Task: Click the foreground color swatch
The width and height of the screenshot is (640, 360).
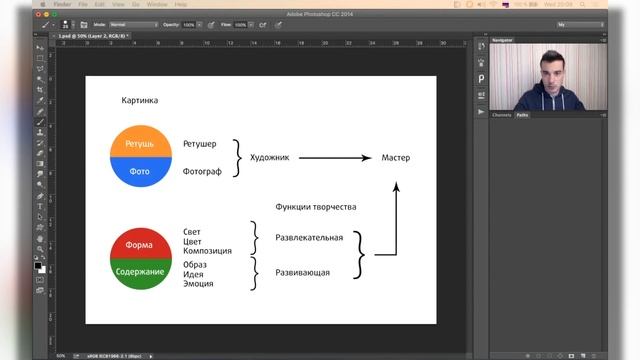Action: click(38, 266)
